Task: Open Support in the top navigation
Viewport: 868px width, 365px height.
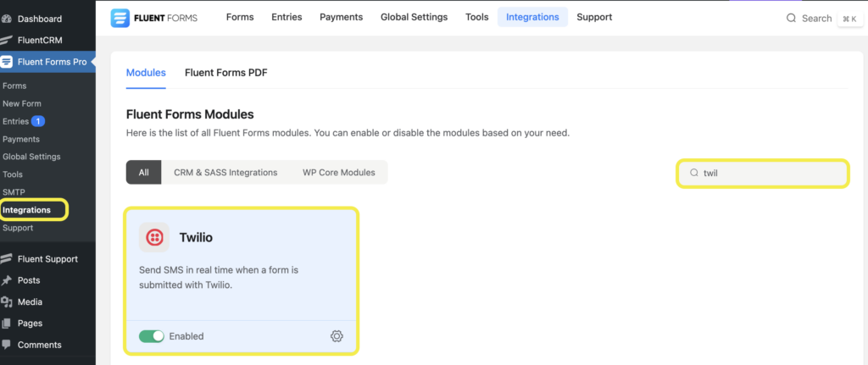Action: click(594, 17)
